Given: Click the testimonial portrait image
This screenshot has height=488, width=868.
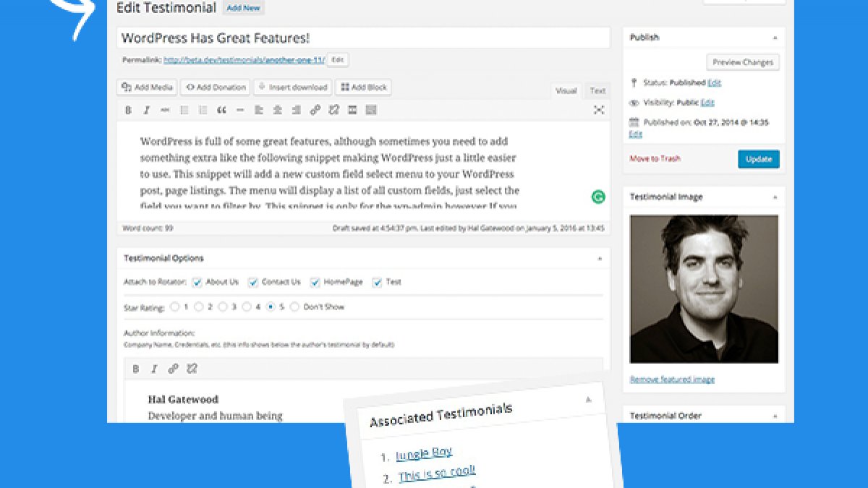Looking at the screenshot, I should 704,289.
